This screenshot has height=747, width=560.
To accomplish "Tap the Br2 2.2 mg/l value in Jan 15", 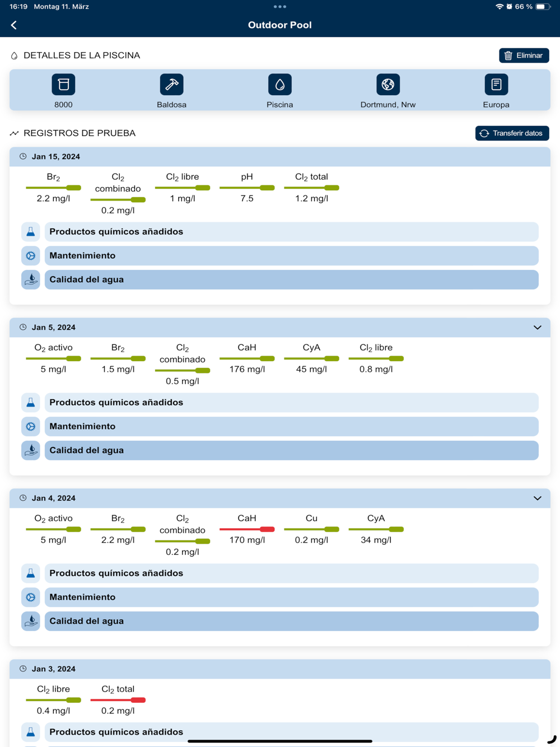I will [53, 199].
